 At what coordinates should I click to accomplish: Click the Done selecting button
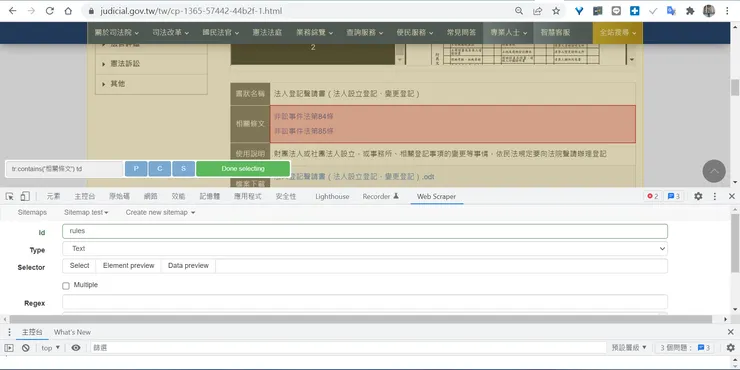click(x=243, y=168)
